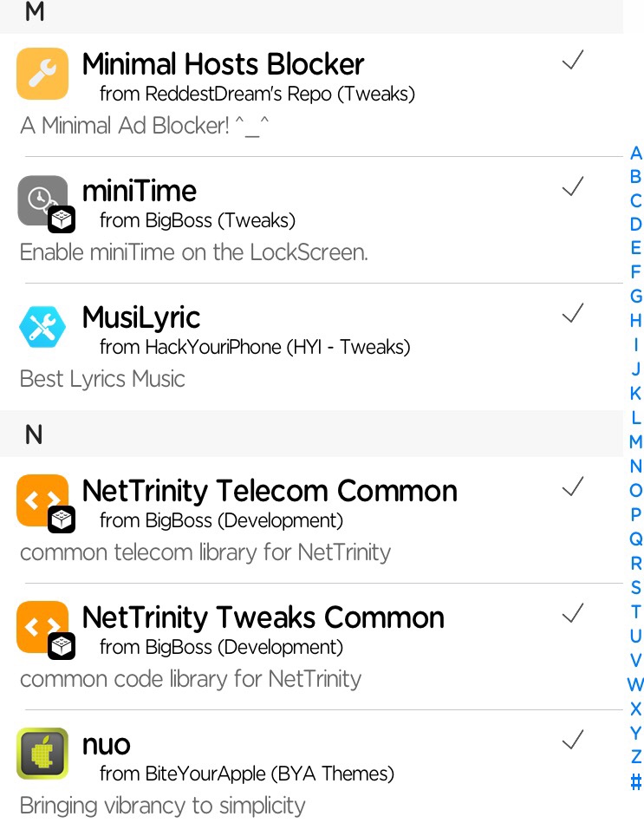644x836 pixels.
Task: Tap checkmark next to nuo
Action: coord(573,741)
